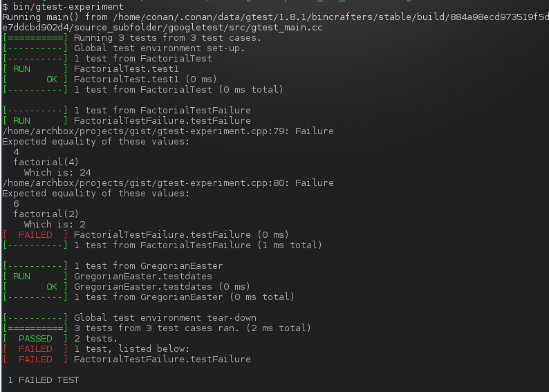Click 'Global test environment tear-down' text

[x=165, y=318]
